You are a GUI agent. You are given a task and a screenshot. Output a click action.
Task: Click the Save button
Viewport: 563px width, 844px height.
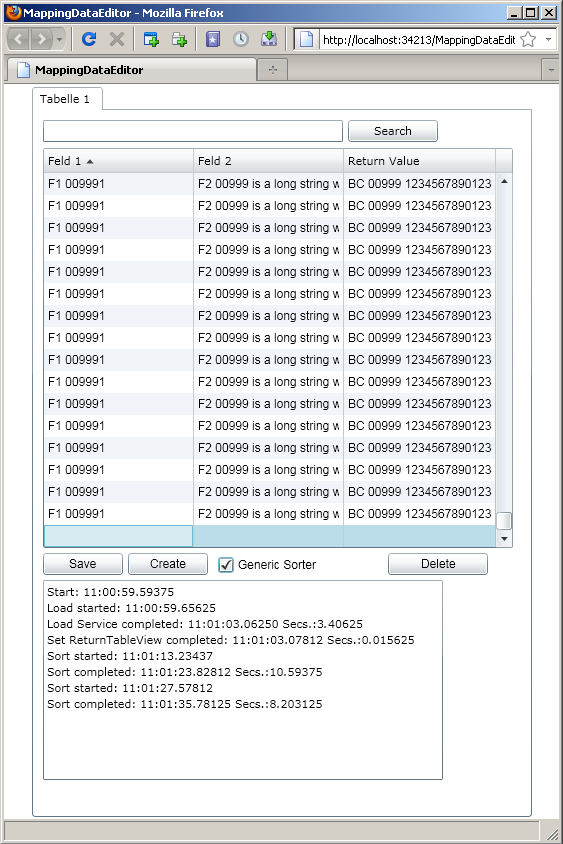tap(83, 564)
